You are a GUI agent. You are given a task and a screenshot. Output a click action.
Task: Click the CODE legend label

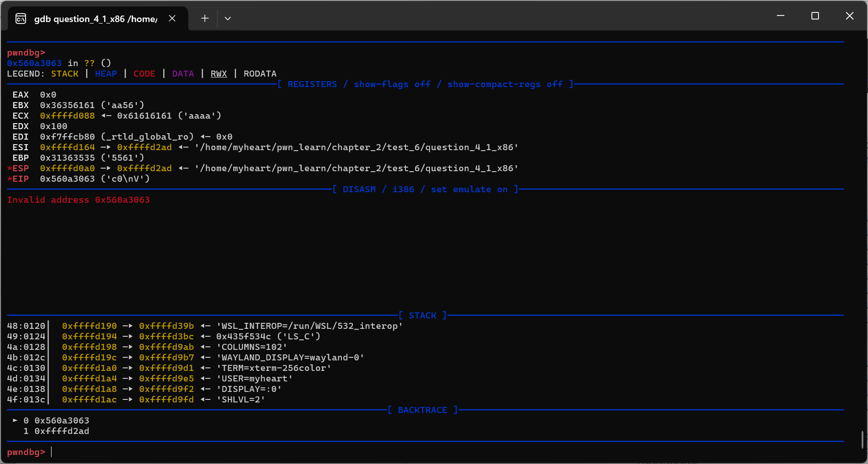[x=145, y=74]
